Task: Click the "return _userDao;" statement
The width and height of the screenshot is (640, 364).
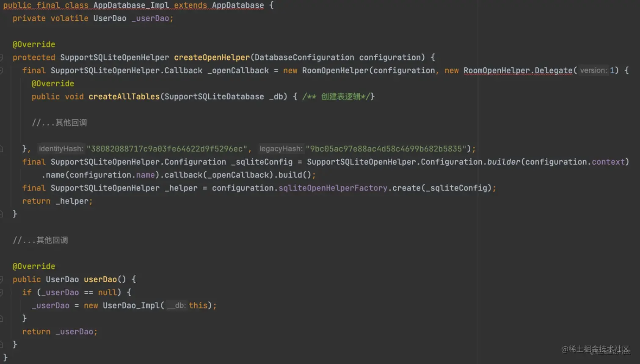Action: [60, 332]
